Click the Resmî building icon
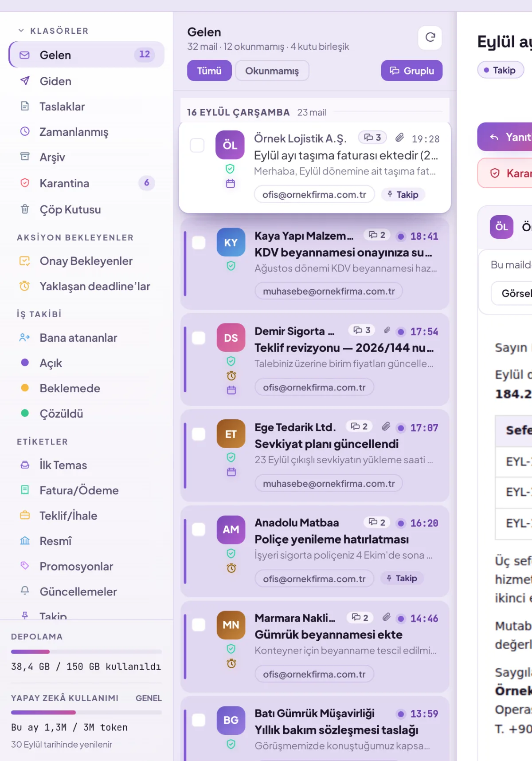Viewport: 532px width, 761px height. [x=25, y=541]
